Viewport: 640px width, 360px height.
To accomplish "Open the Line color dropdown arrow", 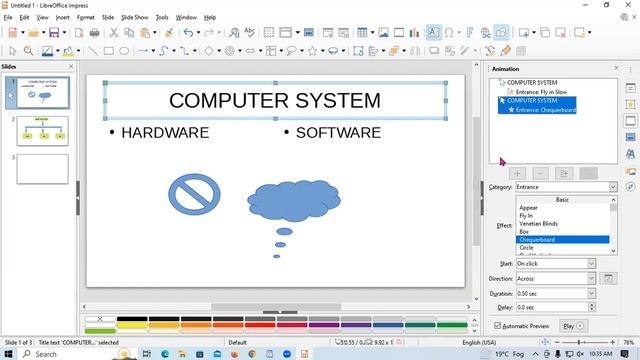I will click(x=57, y=51).
